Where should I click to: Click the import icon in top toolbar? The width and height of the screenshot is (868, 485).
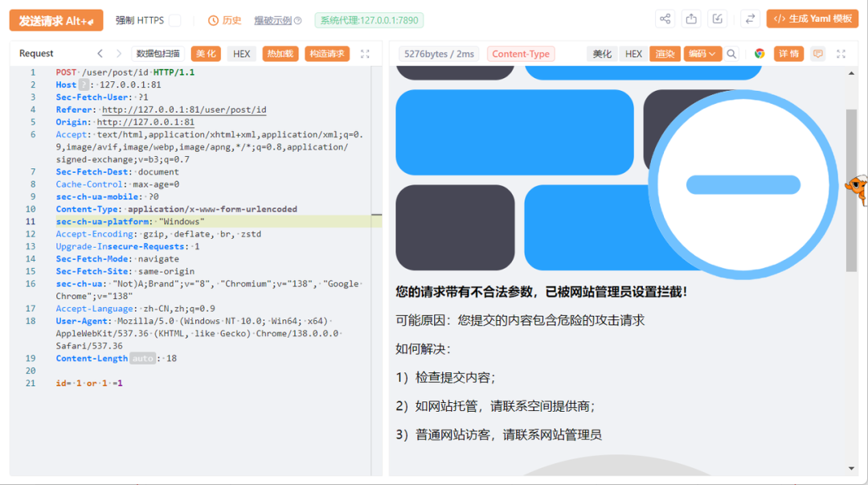(x=718, y=18)
